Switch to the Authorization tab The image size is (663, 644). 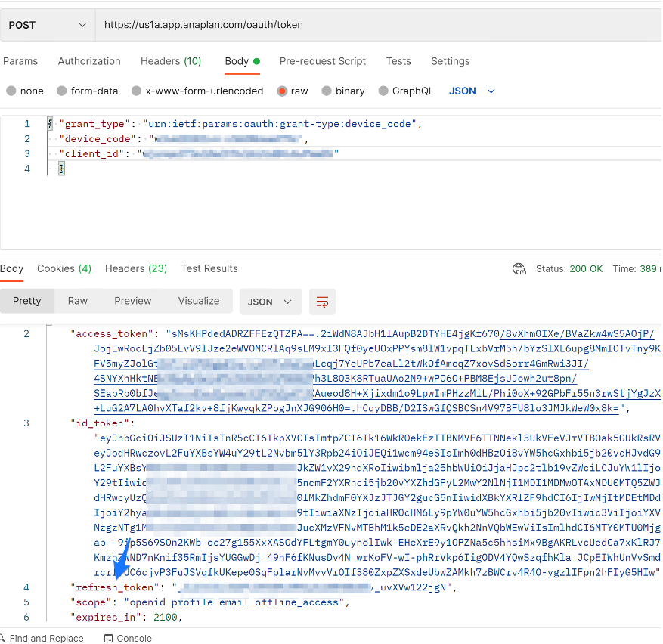coord(89,61)
